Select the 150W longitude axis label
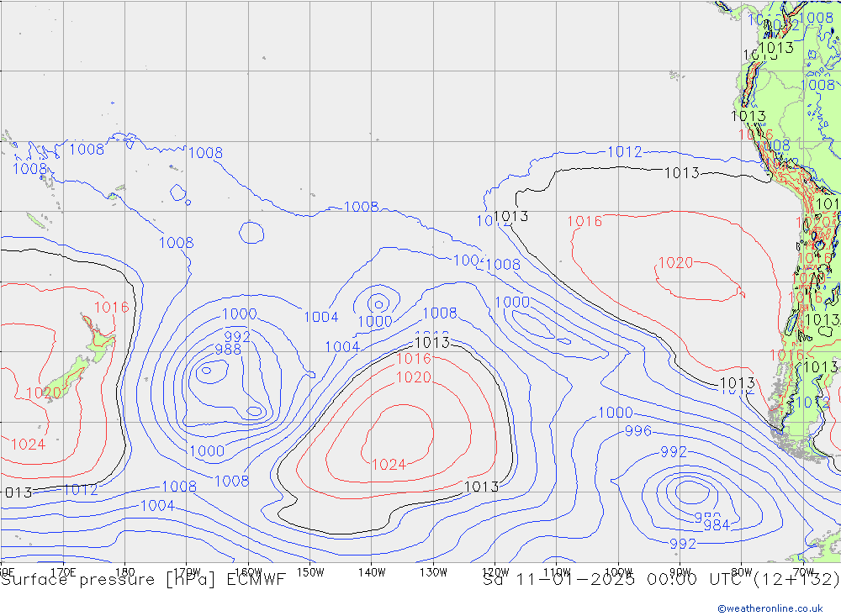The image size is (841, 616). (x=310, y=571)
